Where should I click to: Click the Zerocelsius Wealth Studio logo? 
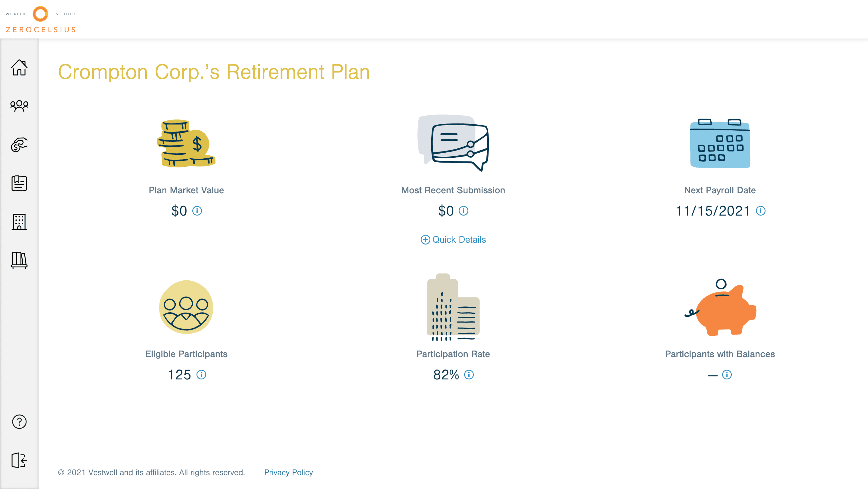41,19
